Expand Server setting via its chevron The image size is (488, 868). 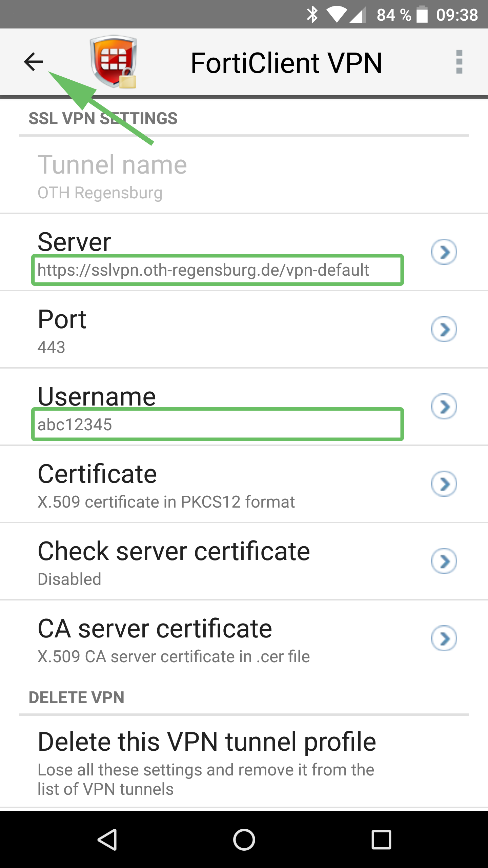(444, 252)
